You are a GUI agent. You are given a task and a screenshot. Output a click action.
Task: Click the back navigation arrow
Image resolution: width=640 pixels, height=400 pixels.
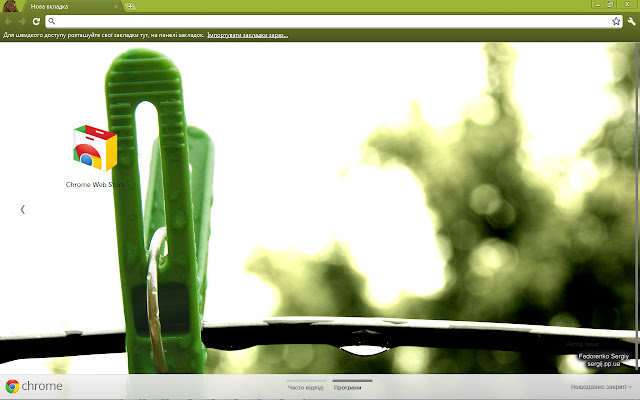coord(8,22)
